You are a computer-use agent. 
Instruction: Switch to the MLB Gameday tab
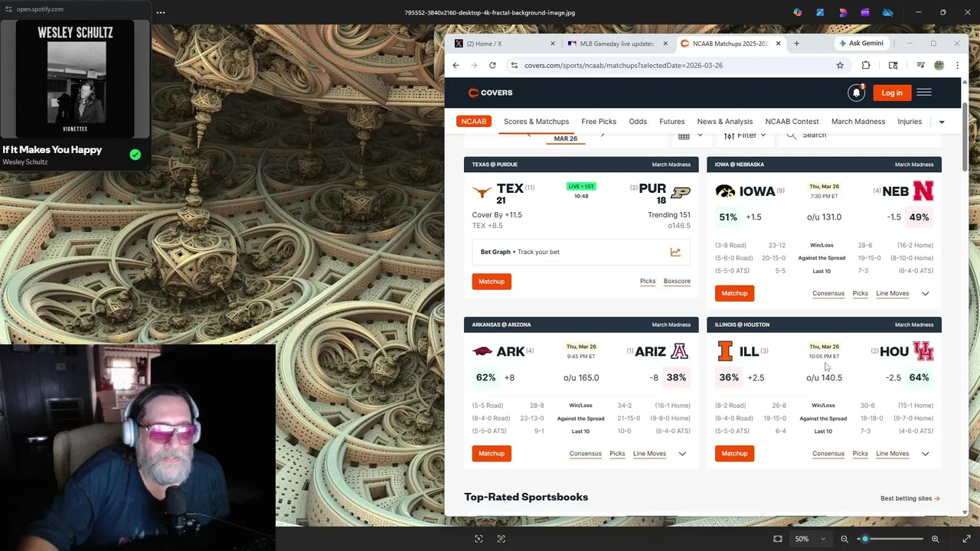tap(618, 44)
